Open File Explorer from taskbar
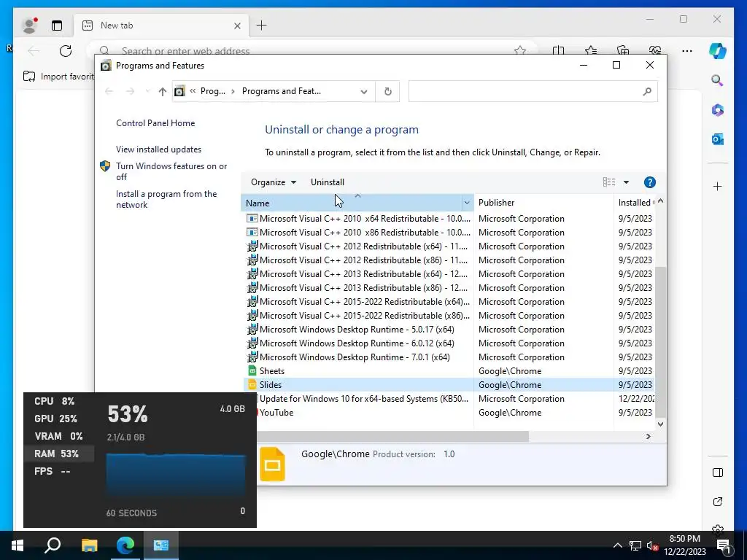Image resolution: width=747 pixels, height=560 pixels. [89, 545]
